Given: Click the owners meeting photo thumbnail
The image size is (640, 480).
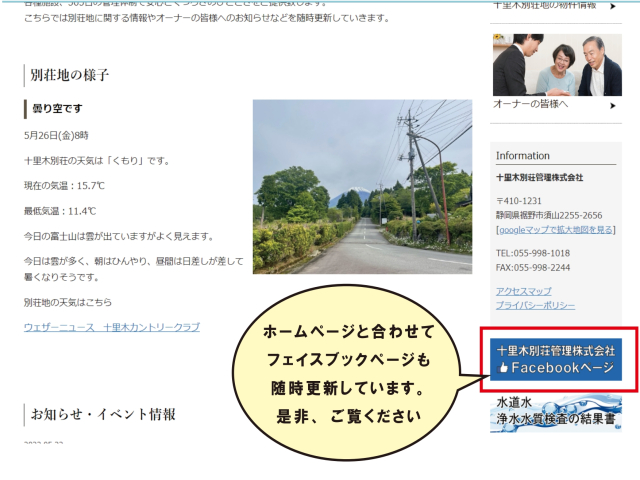Looking at the screenshot, I should coord(556,65).
